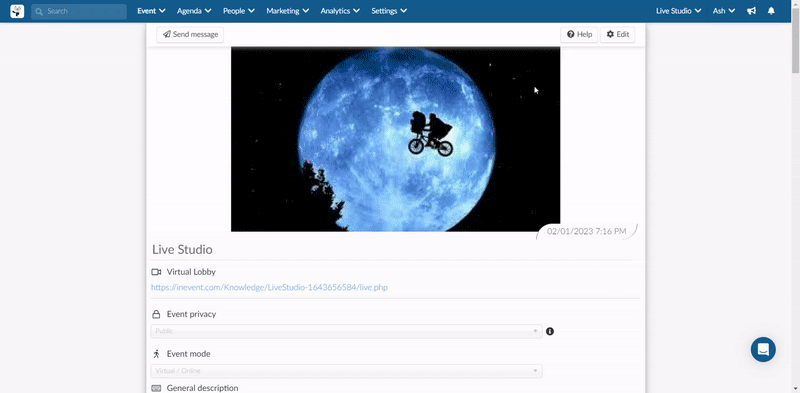Viewport: 800px width, 393px height.
Task: Click the Event mode walking person icon
Action: pyautogui.click(x=156, y=354)
